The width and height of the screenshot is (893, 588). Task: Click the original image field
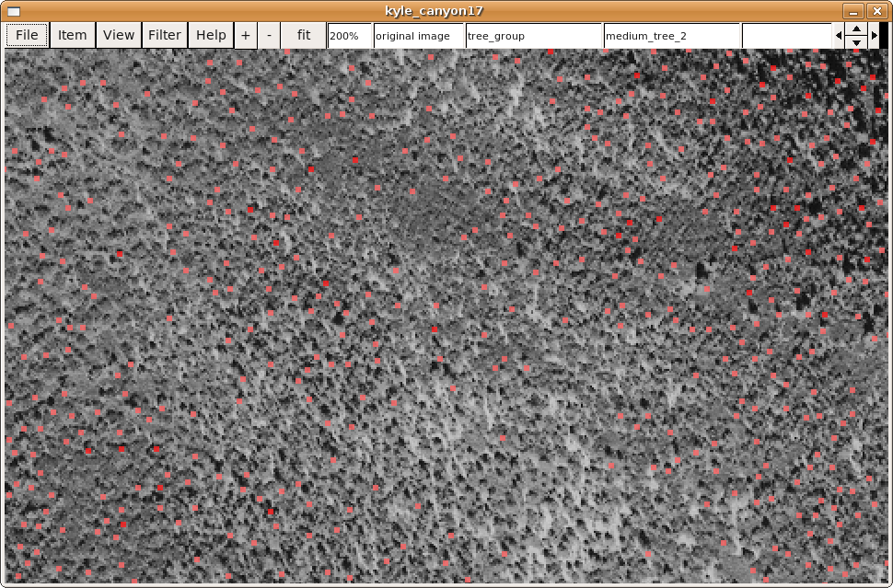(x=419, y=36)
